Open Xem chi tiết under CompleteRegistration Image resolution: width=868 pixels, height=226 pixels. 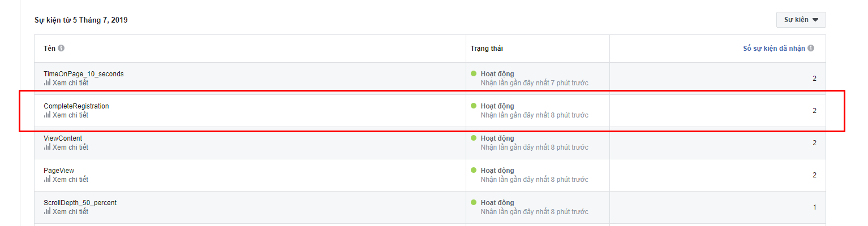point(70,115)
